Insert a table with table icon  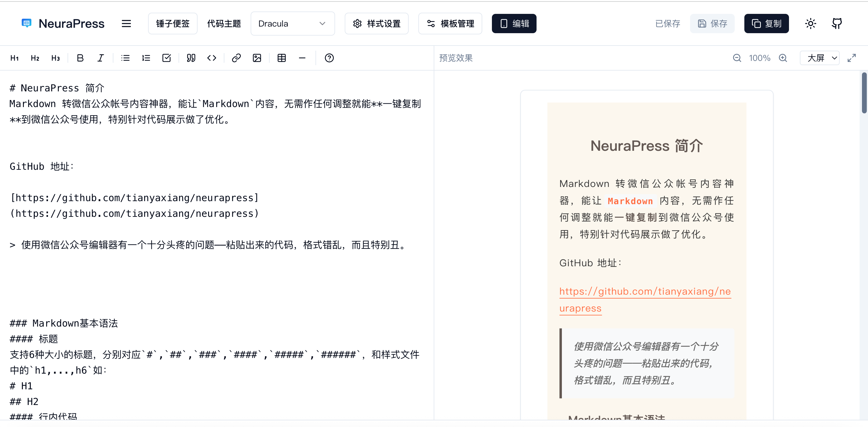tap(281, 58)
